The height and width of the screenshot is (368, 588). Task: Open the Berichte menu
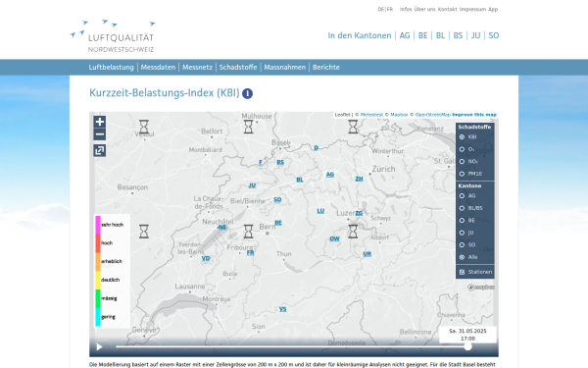(x=326, y=67)
